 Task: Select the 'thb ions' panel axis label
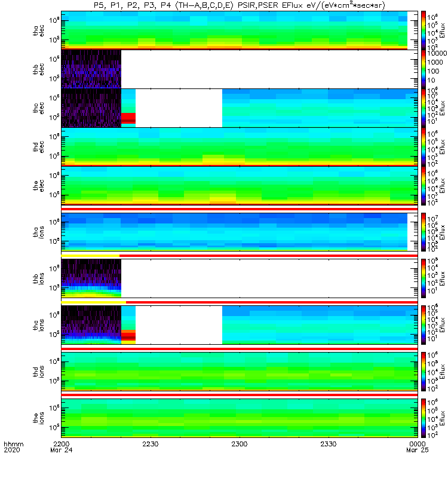click(39, 278)
